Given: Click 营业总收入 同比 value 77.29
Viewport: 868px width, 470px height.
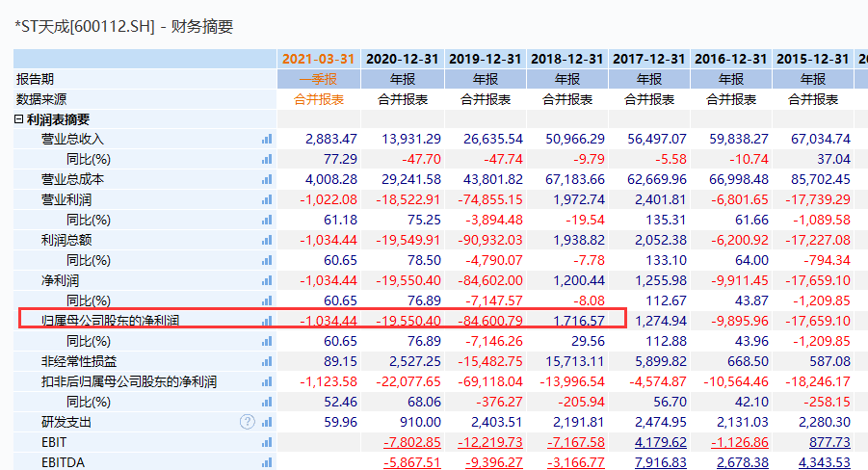Looking at the screenshot, I should (340, 160).
